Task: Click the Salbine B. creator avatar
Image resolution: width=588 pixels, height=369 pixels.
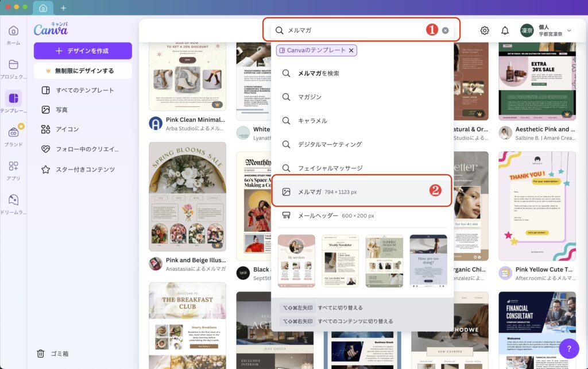Action: pyautogui.click(x=505, y=133)
